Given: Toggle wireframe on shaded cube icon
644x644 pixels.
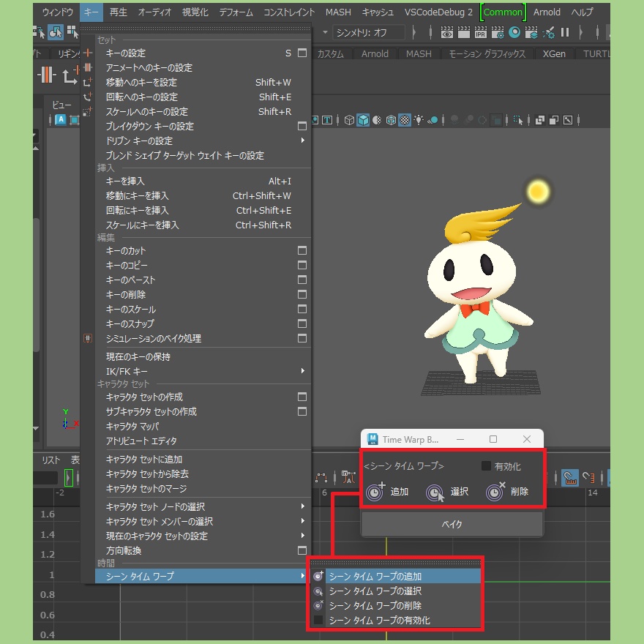Looking at the screenshot, I should click(391, 120).
